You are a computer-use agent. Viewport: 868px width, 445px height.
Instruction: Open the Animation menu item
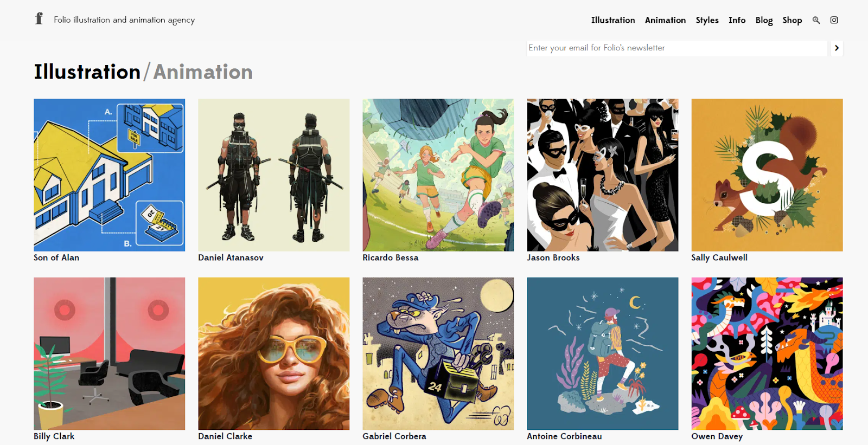(665, 20)
